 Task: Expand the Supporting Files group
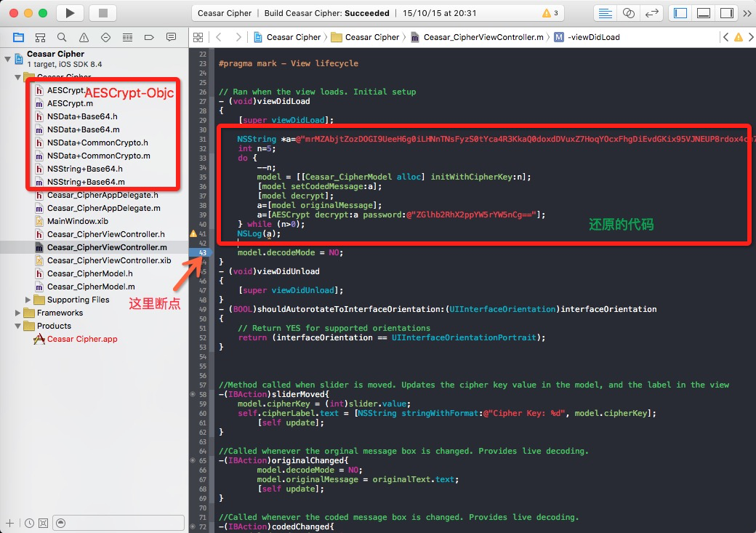pyautogui.click(x=28, y=300)
